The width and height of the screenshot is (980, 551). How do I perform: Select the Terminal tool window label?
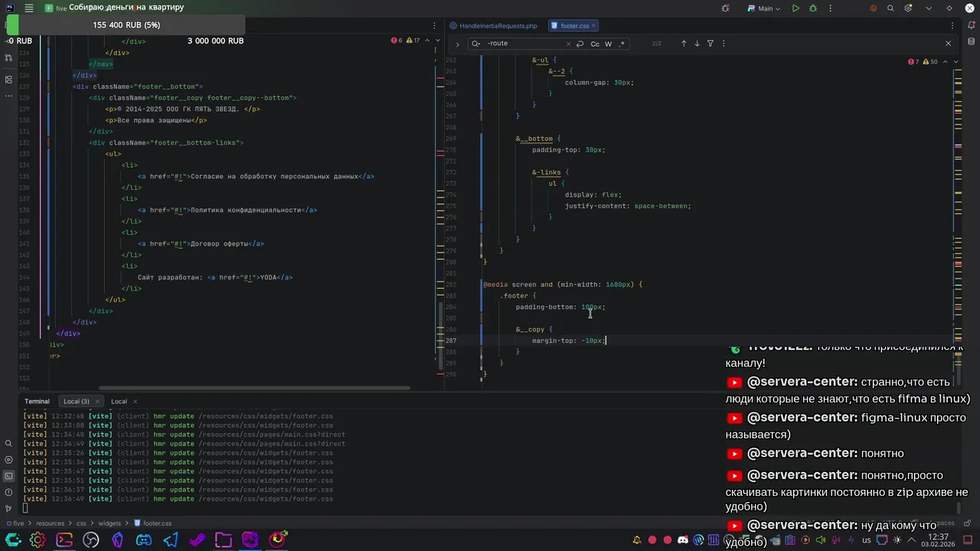[x=37, y=401]
